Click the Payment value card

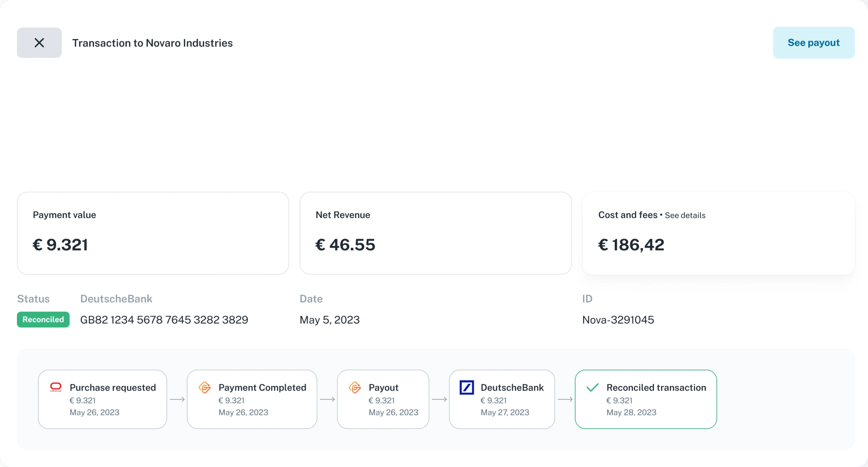[153, 233]
